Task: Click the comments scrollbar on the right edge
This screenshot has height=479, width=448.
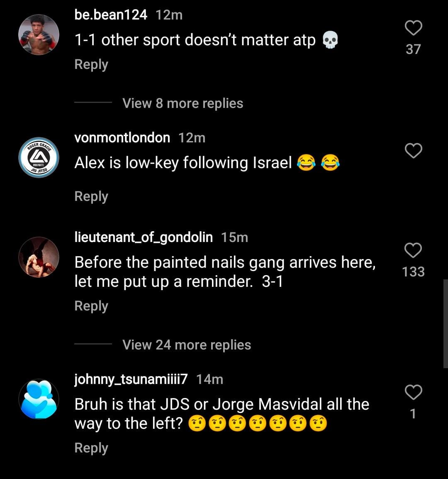Action: click(x=446, y=324)
